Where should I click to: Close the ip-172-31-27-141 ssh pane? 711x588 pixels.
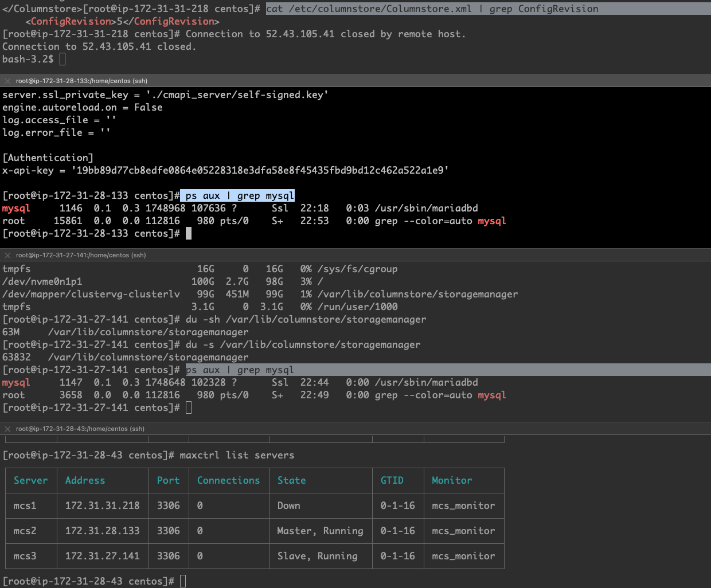(7, 255)
